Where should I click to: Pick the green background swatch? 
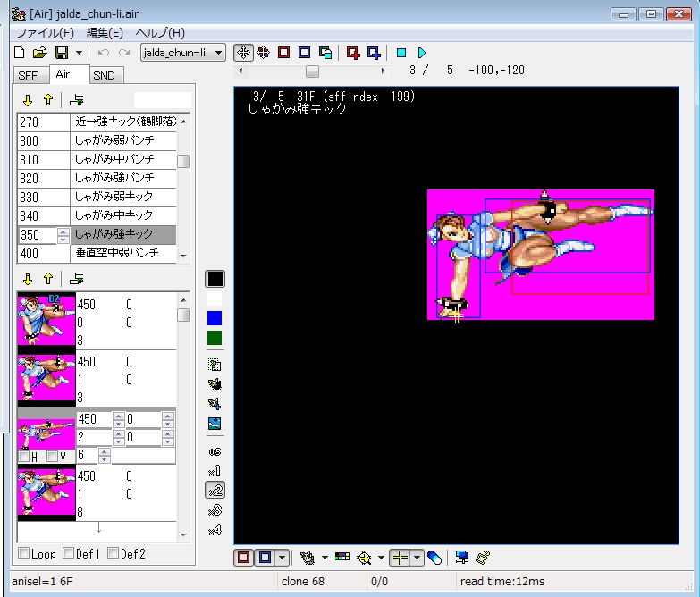pyautogui.click(x=215, y=338)
